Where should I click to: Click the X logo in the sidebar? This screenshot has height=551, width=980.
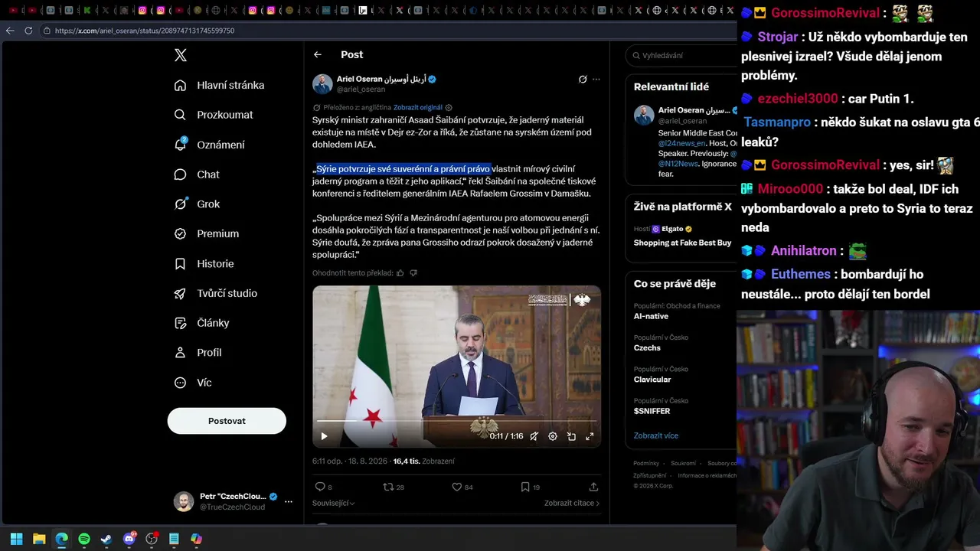pyautogui.click(x=181, y=55)
